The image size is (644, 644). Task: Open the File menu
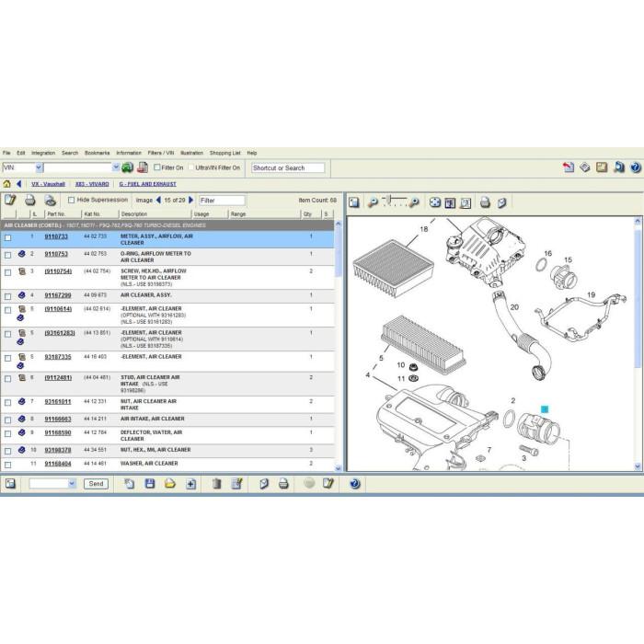tap(6, 153)
